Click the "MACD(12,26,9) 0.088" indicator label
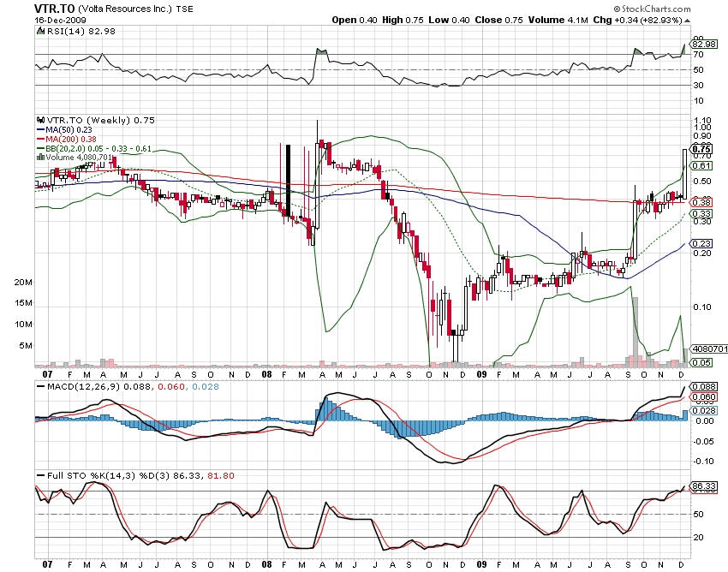The width and height of the screenshot is (728, 572). click(98, 387)
